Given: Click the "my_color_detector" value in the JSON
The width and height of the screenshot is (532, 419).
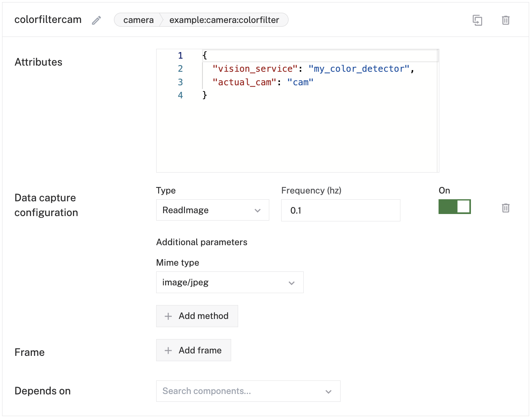Looking at the screenshot, I should pos(359,69).
